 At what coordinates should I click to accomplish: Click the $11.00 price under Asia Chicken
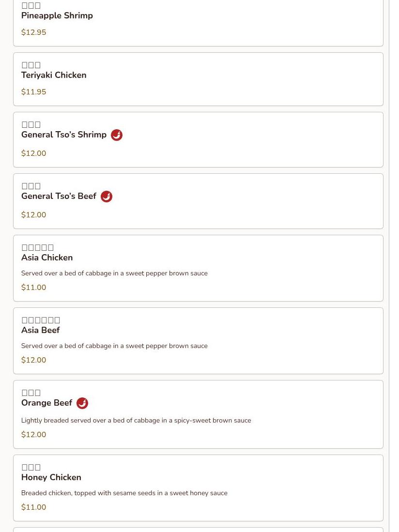click(x=33, y=287)
